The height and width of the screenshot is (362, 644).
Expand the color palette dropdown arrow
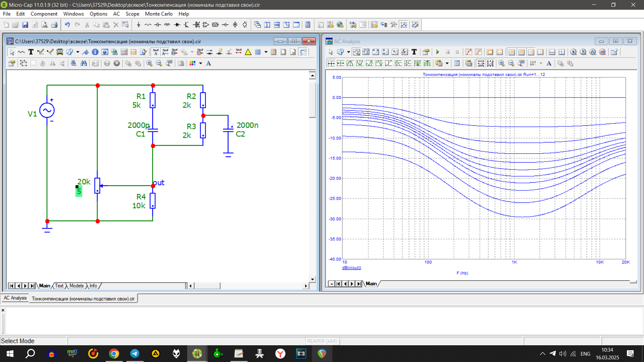tap(201, 63)
